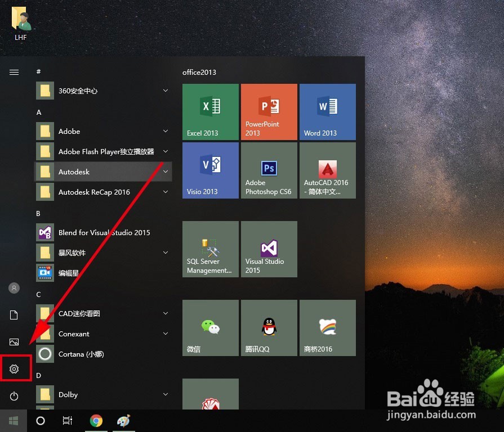Launch the Excel 2013 tile
The height and width of the screenshot is (432, 504).
coord(211,112)
